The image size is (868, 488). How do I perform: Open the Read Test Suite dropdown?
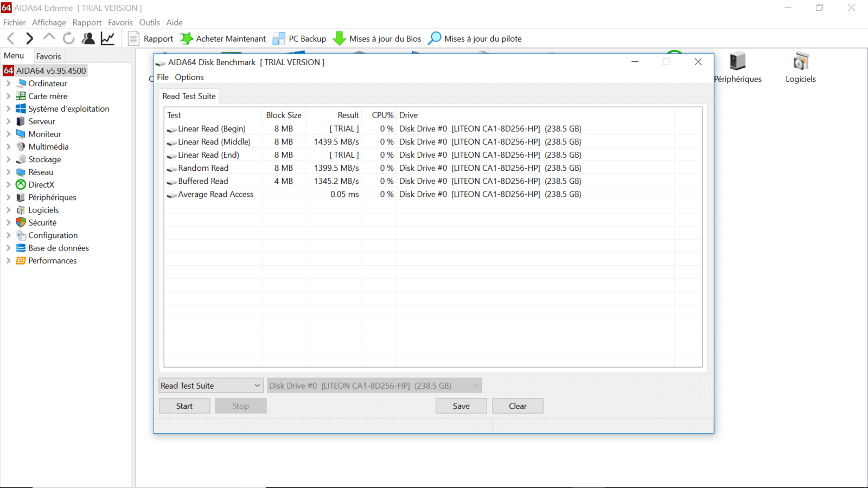pos(210,386)
